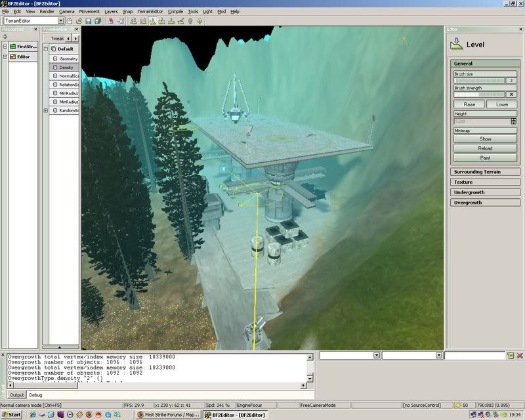Open the Camera menu
The height and width of the screenshot is (420, 525).
coord(67,11)
